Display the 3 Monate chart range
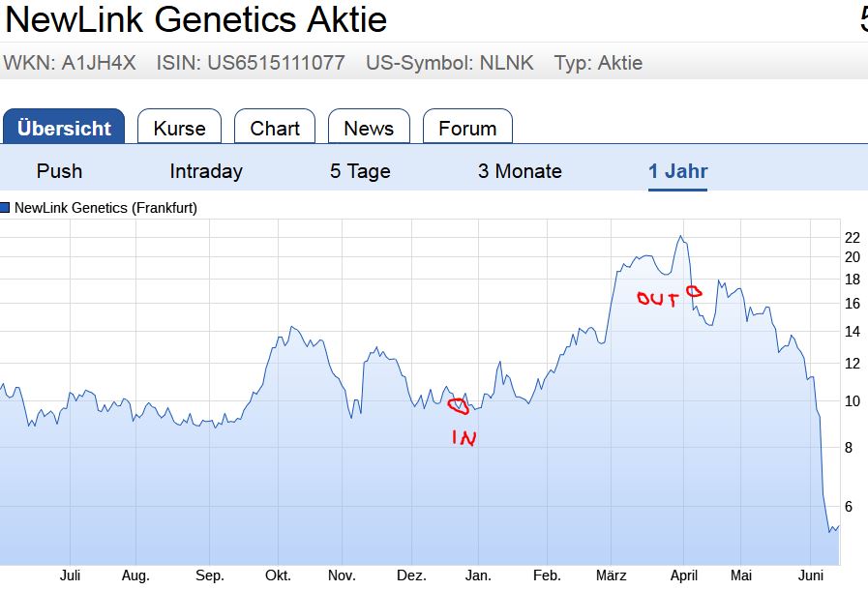The height and width of the screenshot is (590, 868). (x=520, y=171)
